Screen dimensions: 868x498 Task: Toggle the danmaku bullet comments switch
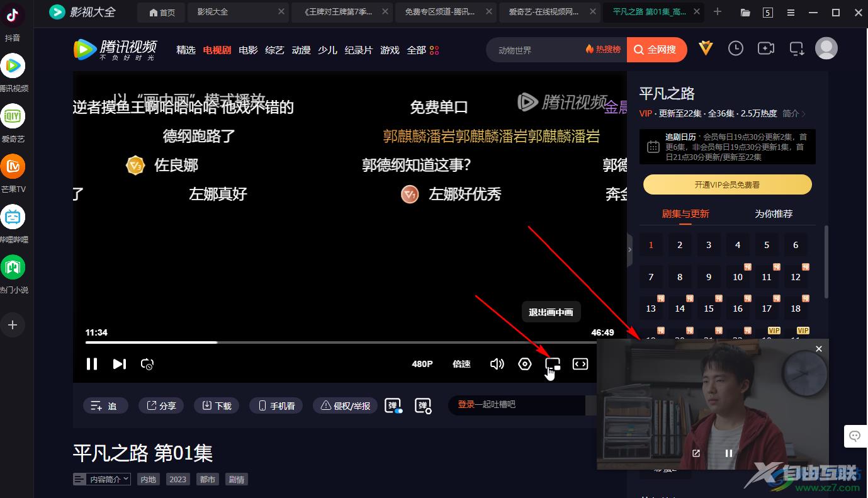(393, 406)
